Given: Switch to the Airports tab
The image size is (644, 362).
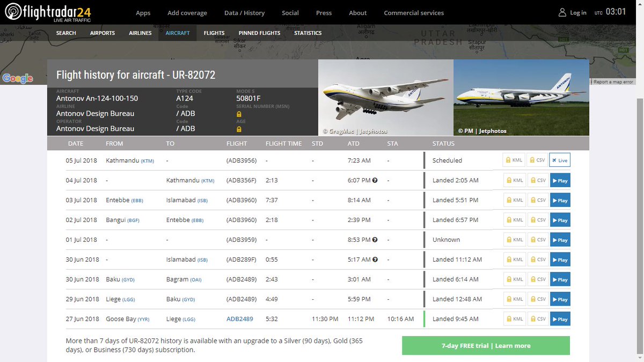Looking at the screenshot, I should click(x=103, y=33).
